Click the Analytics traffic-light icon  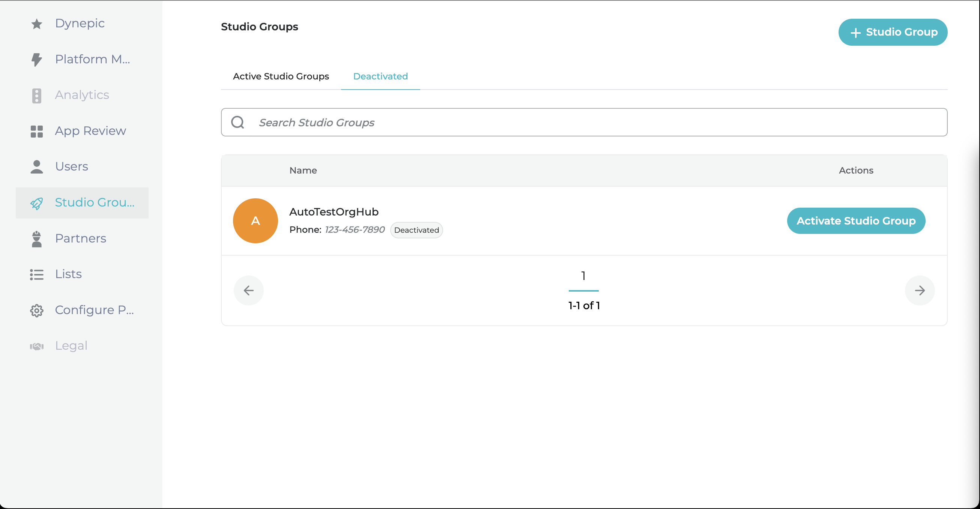point(36,96)
